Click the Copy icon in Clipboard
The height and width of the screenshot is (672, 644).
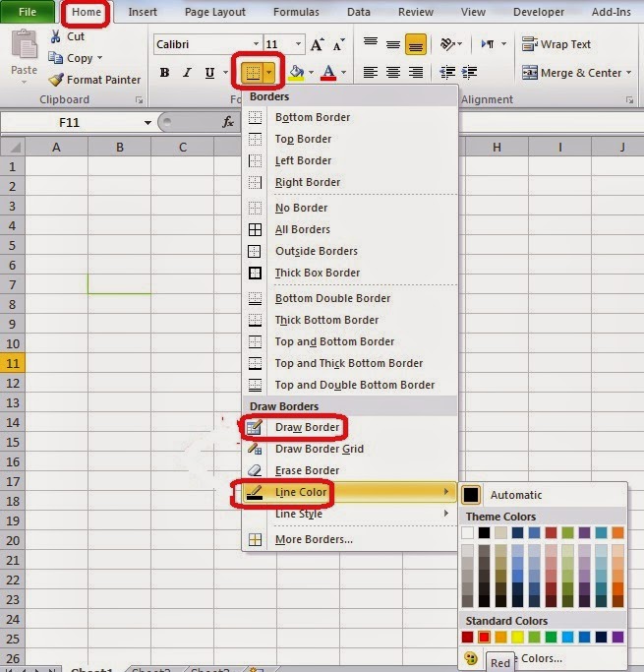[x=56, y=57]
